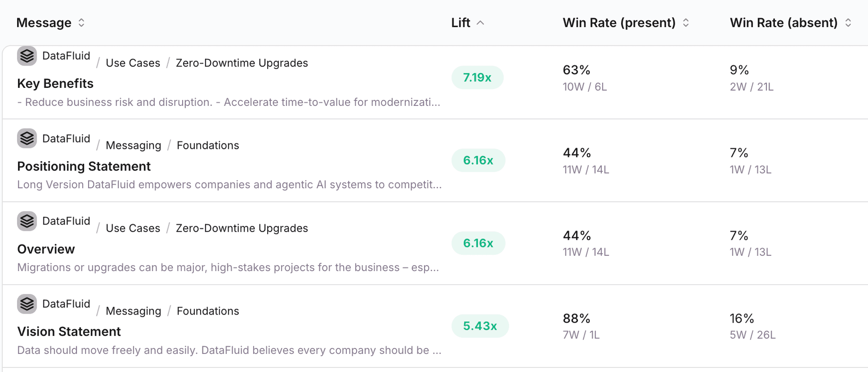Sort by Win Rate (present) arrows
The width and height of the screenshot is (868, 372).
[x=686, y=23]
